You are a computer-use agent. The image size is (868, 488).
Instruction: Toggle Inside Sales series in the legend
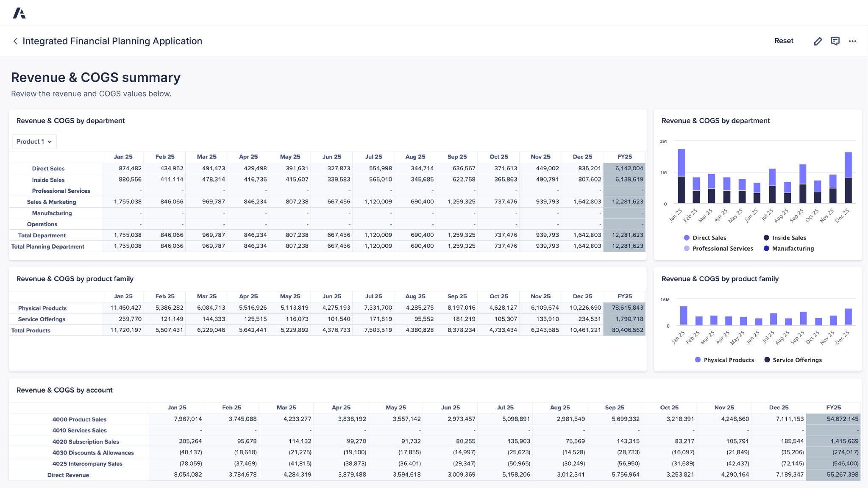tap(785, 238)
